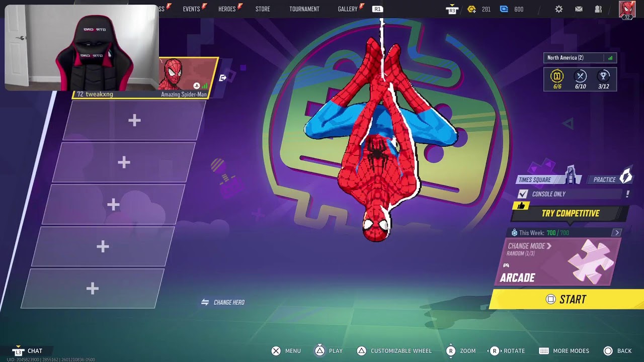This screenshot has width=644, height=362.
Task: Open the settings gear icon
Action: tap(559, 9)
